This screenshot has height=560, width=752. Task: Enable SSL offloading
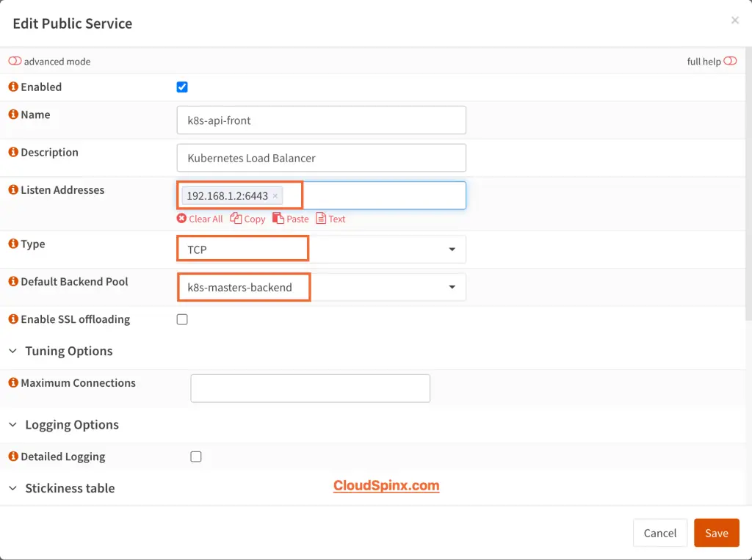tap(182, 319)
